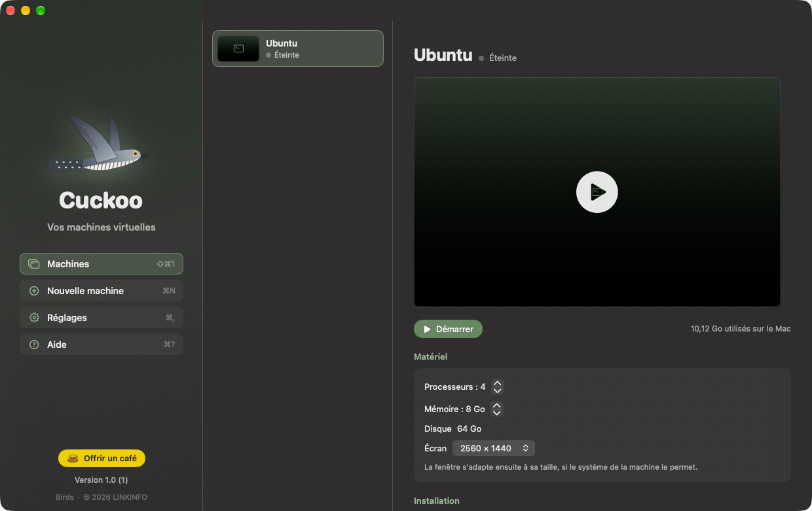The width and height of the screenshot is (812, 511).
Task: Click the Éteinte status in the Ubuntu list row
Action: 282,55
